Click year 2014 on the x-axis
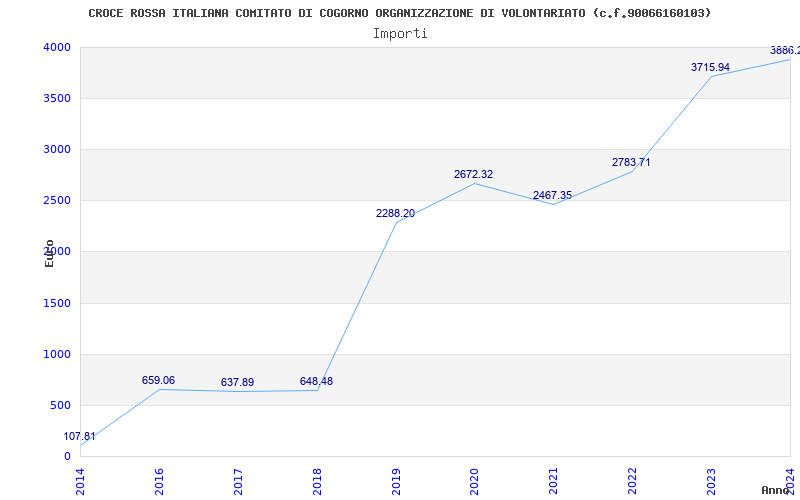800x500 pixels. click(x=81, y=479)
